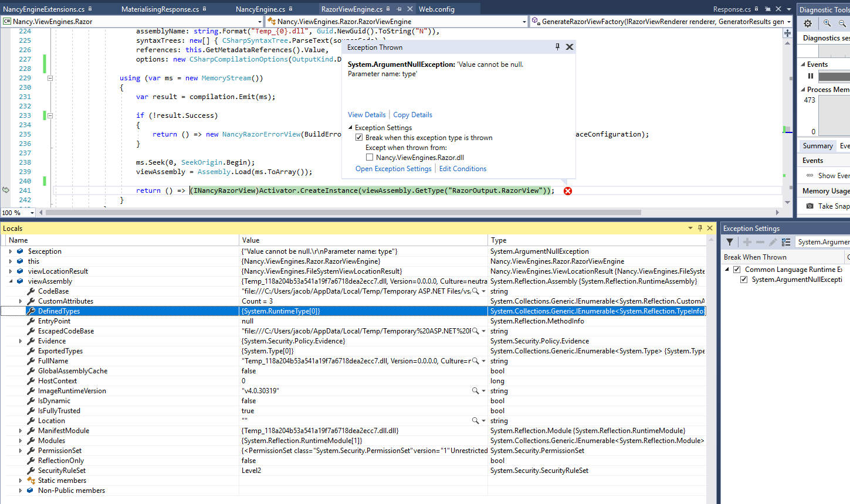Expand the Non-Public members node

coord(20,491)
